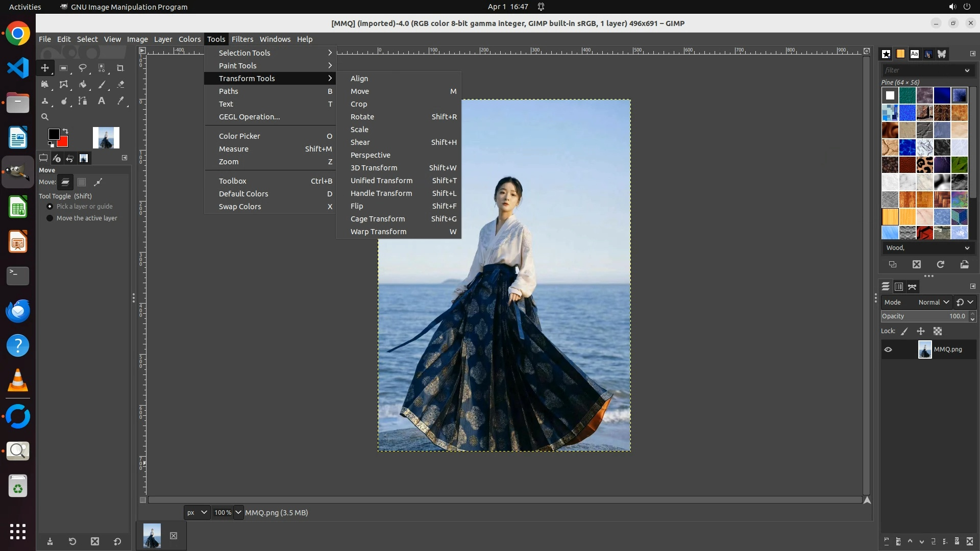Open the layer Mode Normal dropdown
Screen dimensions: 980x551
tap(934, 302)
